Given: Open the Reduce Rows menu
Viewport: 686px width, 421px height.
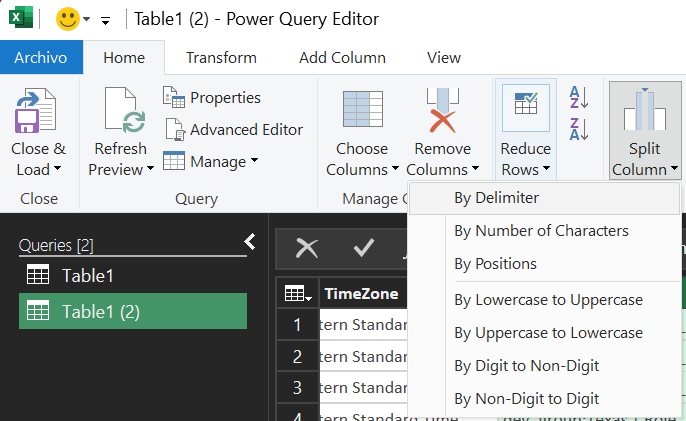Looking at the screenshot, I should point(525,130).
